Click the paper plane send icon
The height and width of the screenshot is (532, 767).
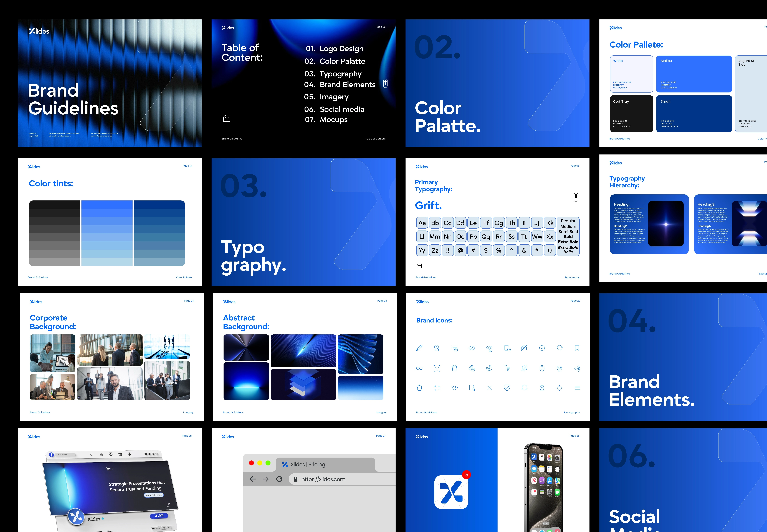(x=454, y=388)
